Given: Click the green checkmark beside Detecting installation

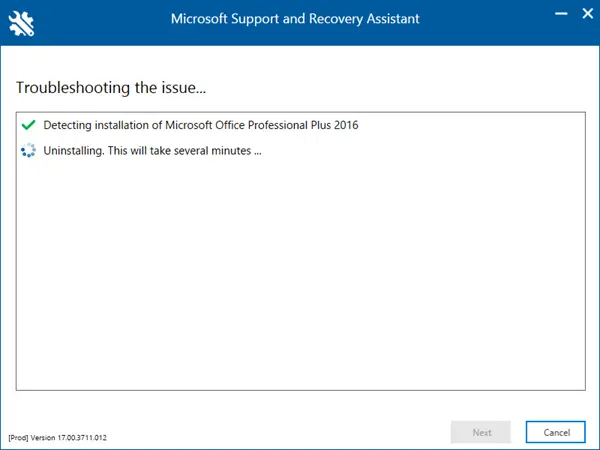Looking at the screenshot, I should click(x=28, y=125).
